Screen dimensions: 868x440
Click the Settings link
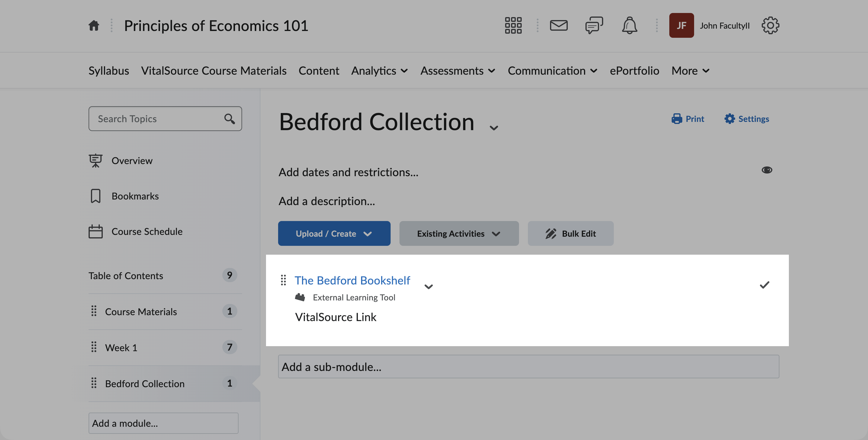click(x=747, y=119)
